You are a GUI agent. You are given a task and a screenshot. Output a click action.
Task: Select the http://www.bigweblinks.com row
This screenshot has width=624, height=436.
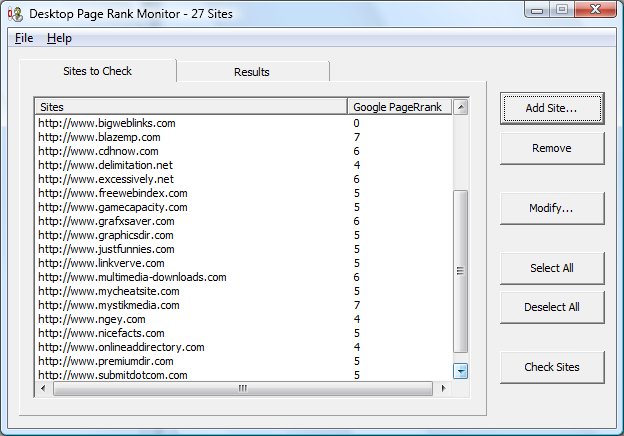click(x=244, y=123)
